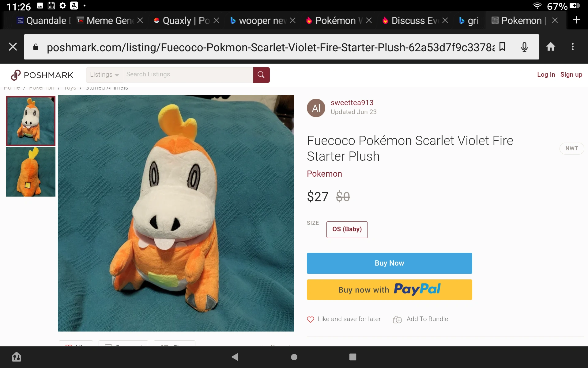This screenshot has width=588, height=368.
Task: Toggle the Like and save for later heart
Action: pyautogui.click(x=310, y=319)
